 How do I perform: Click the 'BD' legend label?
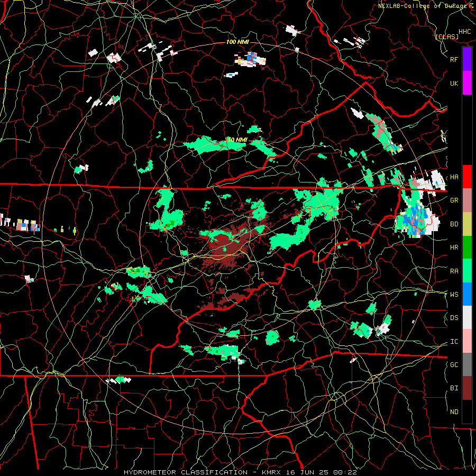pyautogui.click(x=454, y=224)
